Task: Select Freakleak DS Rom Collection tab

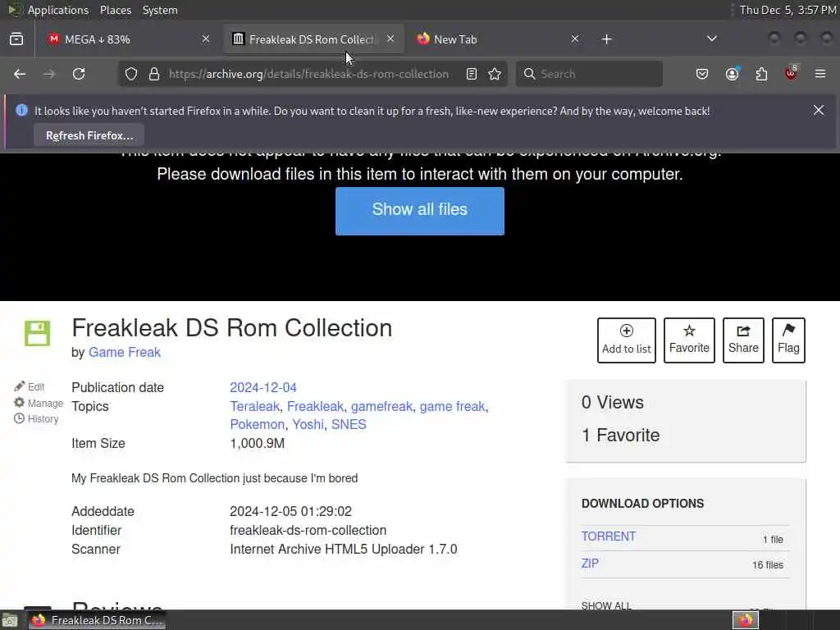Action: click(313, 39)
